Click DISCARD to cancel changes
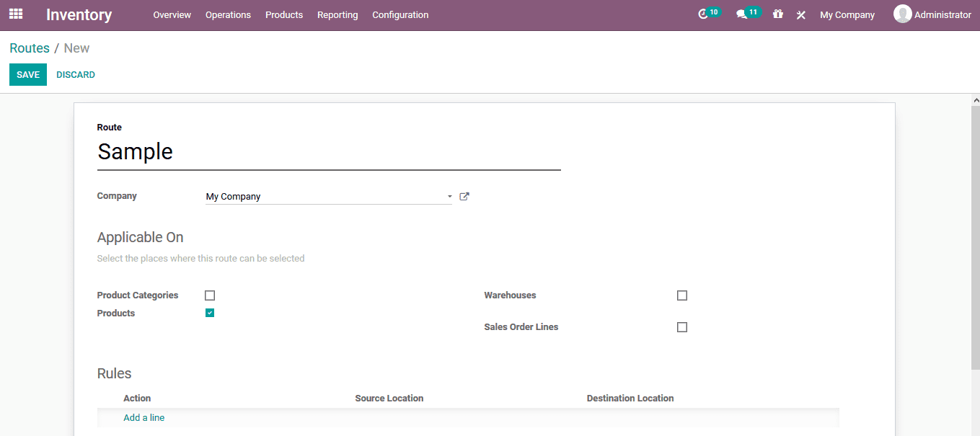This screenshot has height=436, width=980. tap(75, 74)
